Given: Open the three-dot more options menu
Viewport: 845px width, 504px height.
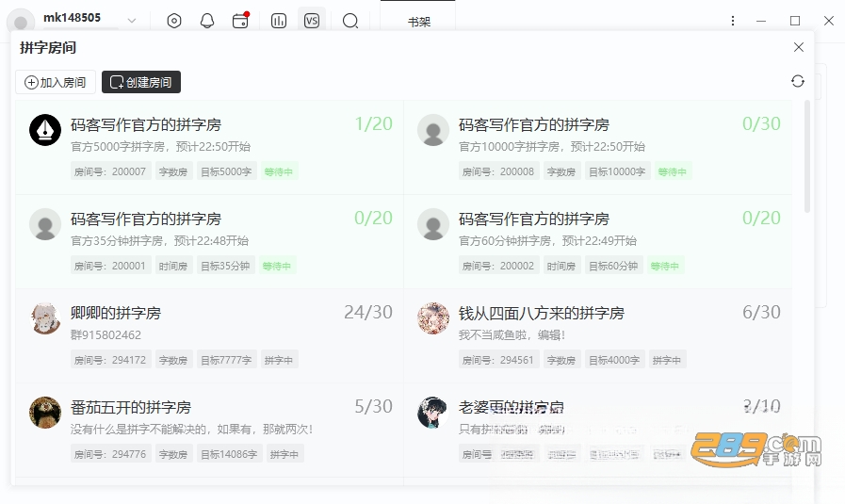Looking at the screenshot, I should coord(732,21).
